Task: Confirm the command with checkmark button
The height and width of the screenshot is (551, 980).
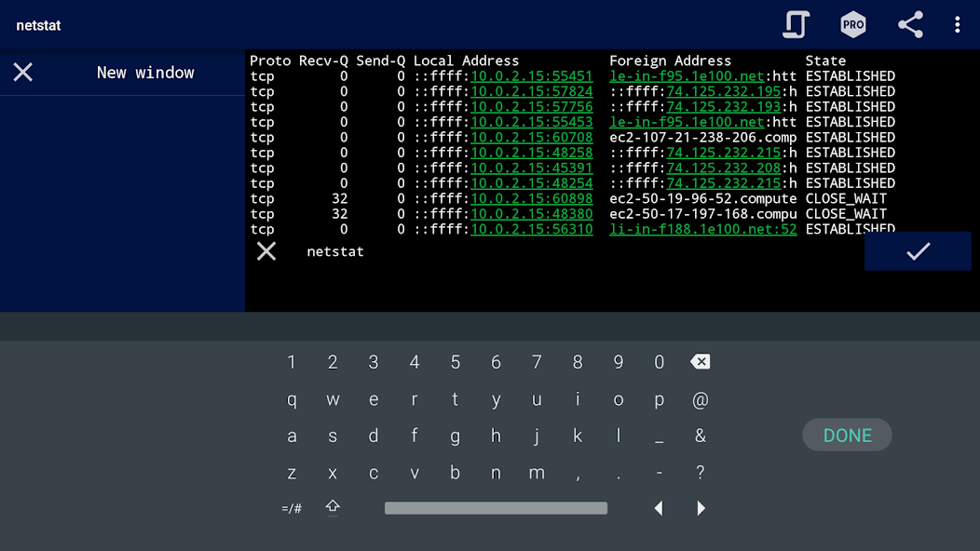Action: (918, 251)
